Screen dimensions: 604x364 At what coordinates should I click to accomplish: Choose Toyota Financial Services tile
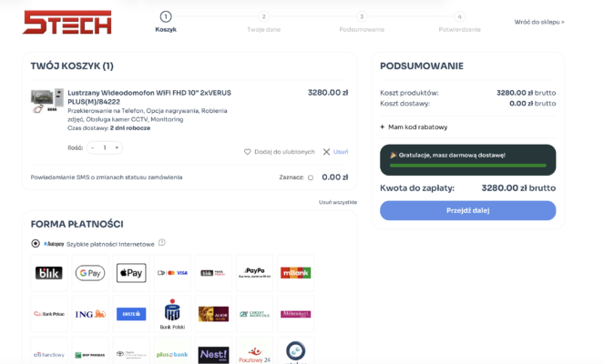pos(131,352)
